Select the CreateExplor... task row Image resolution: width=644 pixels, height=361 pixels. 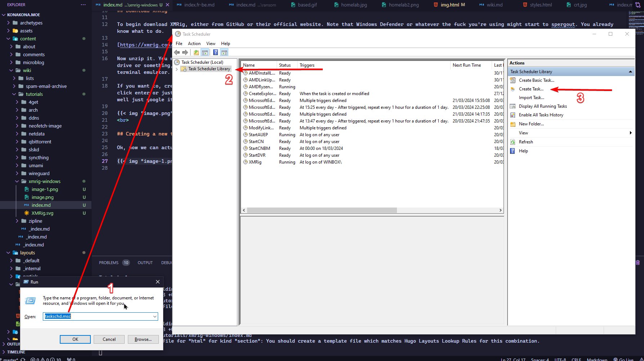[372, 94]
